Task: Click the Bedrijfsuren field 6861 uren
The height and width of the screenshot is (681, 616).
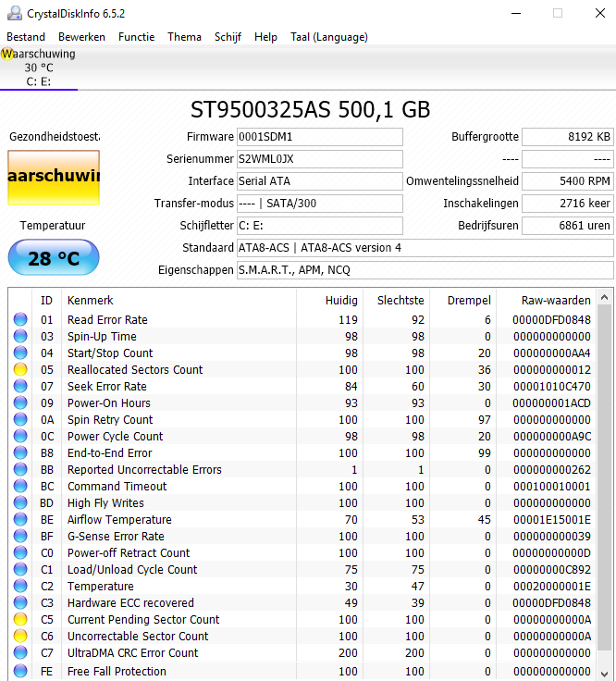Action: [x=567, y=226]
